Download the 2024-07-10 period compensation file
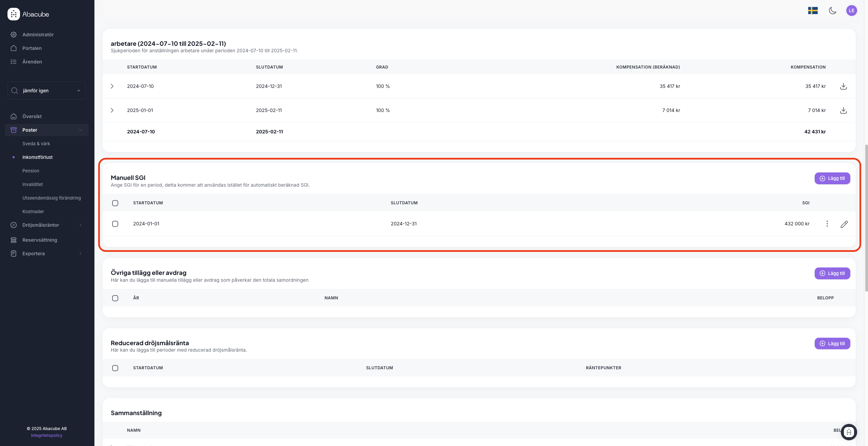The height and width of the screenshot is (446, 868). pos(843,86)
